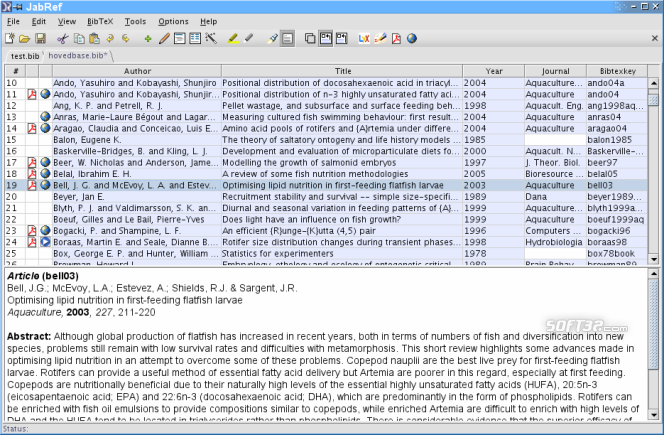Click the entry table vertical scrollbar thumb
664x435 pixels.
tap(653, 100)
